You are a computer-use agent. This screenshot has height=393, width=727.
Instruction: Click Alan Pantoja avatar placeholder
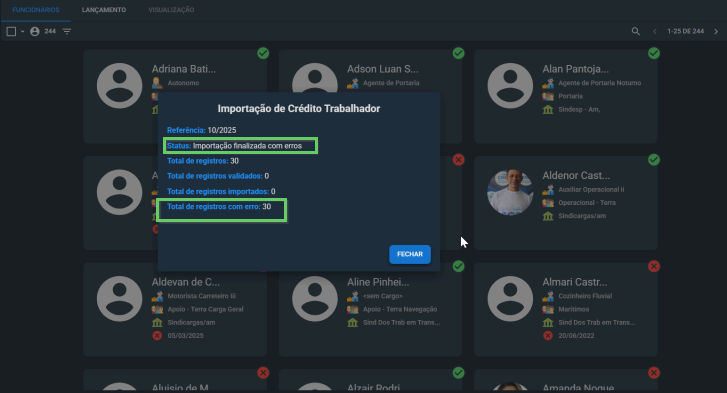(x=510, y=86)
